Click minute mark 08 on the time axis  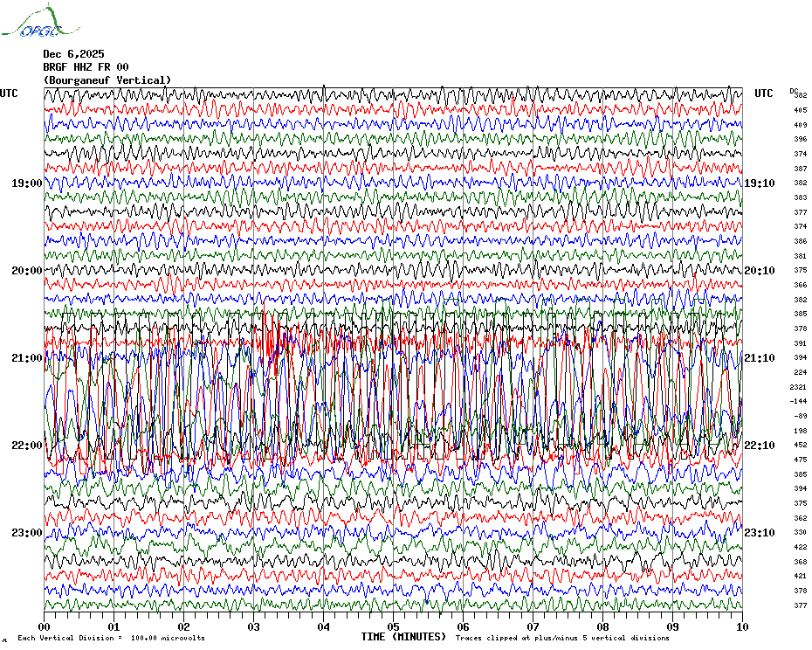(602, 626)
